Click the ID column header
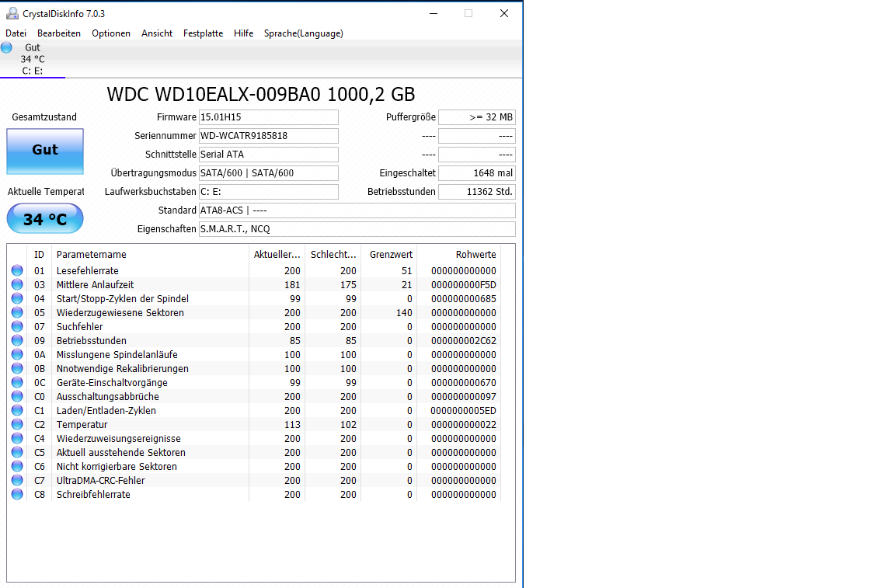This screenshot has width=895, height=588. 40,255
